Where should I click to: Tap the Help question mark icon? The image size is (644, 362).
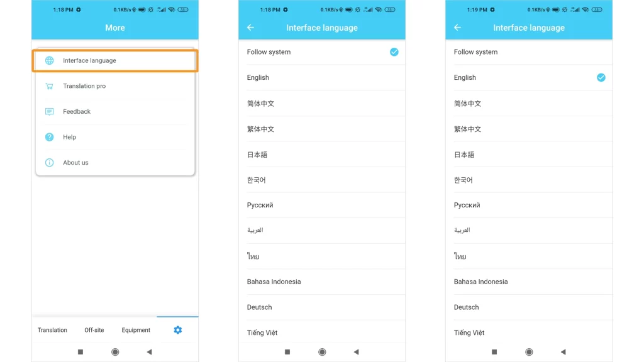49,137
